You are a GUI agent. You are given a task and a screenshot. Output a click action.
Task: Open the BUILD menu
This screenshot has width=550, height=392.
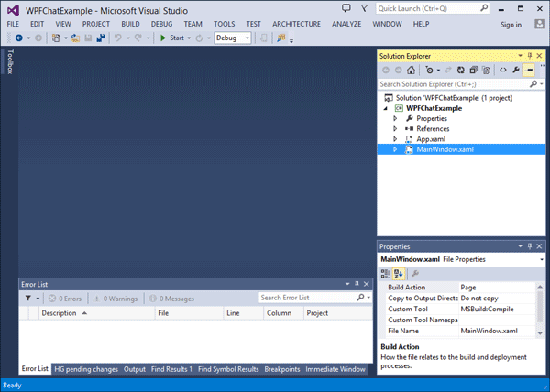pyautogui.click(x=130, y=24)
